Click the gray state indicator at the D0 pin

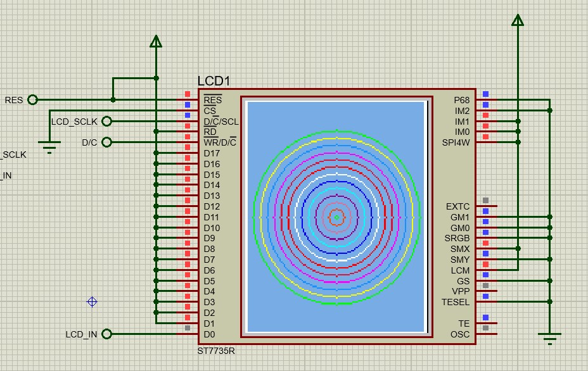188,328
